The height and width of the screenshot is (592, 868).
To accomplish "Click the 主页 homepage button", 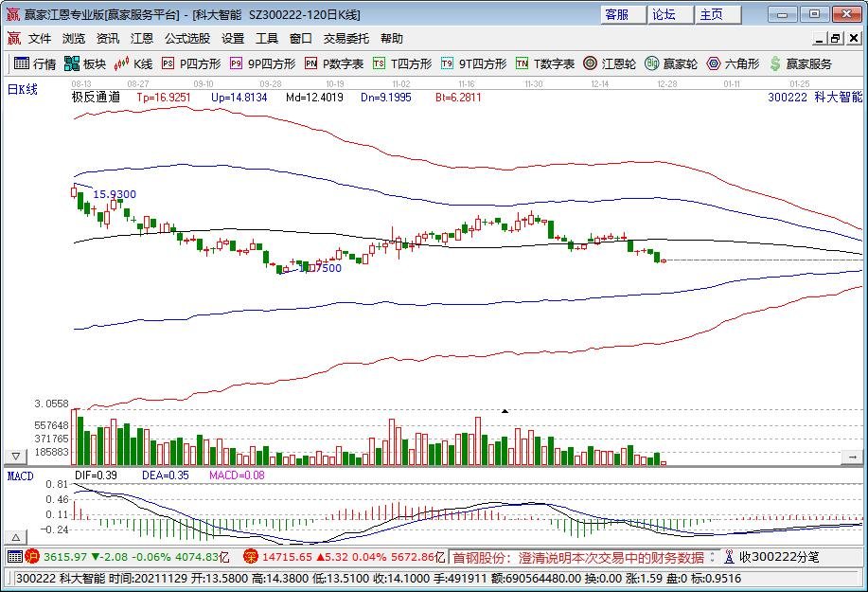I will (x=718, y=14).
